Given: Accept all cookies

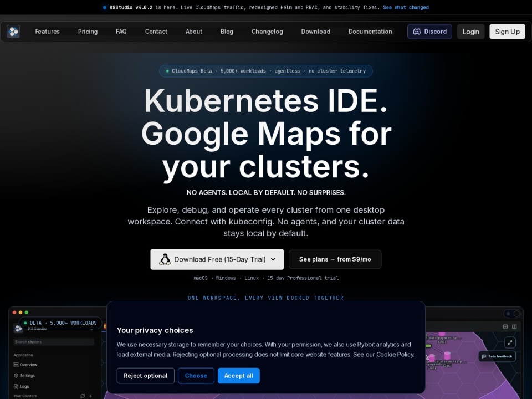Looking at the screenshot, I should (x=238, y=376).
